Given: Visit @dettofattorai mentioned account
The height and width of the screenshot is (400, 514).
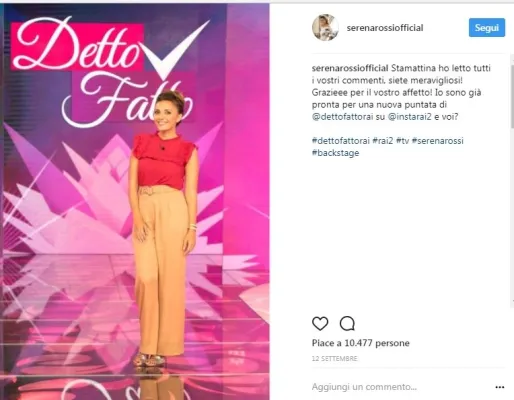Looking at the screenshot, I should point(342,117).
